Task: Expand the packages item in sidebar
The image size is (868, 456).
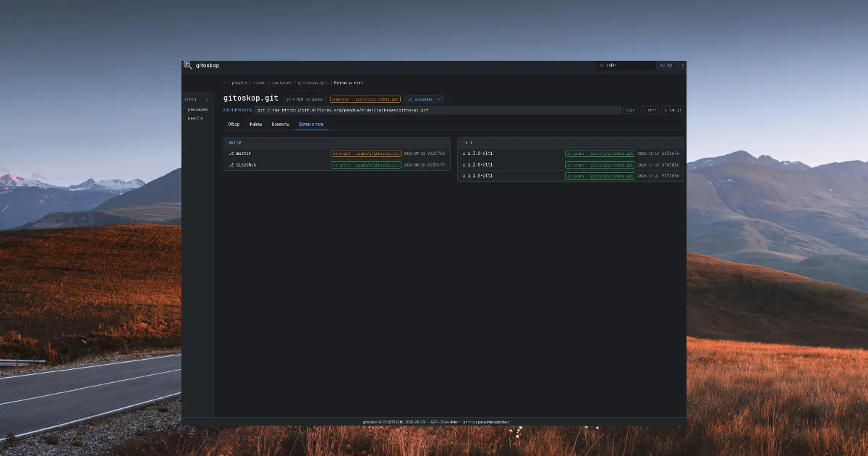Action: tap(197, 109)
